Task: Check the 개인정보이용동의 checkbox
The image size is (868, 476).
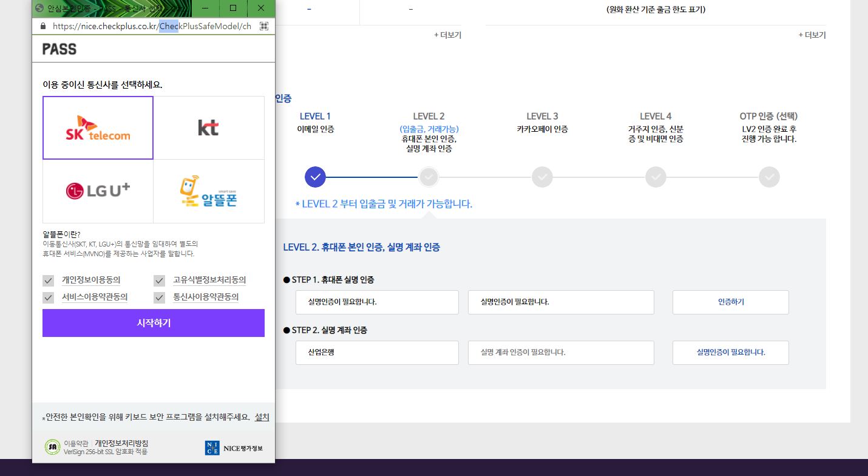Action: pyautogui.click(x=48, y=280)
